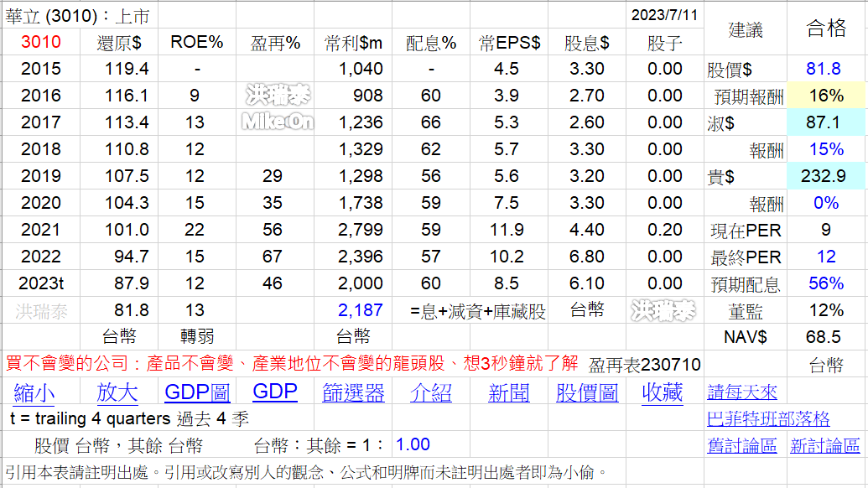Select the ROE% column header

tap(196, 42)
